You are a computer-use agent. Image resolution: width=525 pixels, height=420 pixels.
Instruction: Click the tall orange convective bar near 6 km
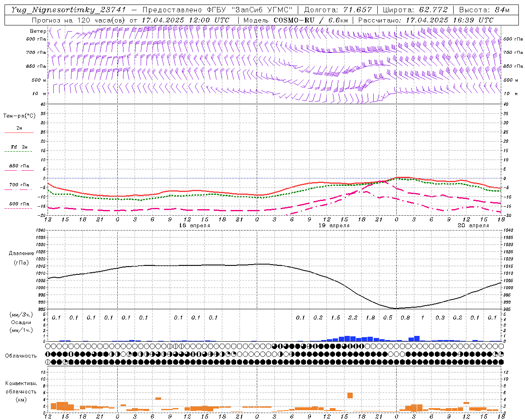350,395
